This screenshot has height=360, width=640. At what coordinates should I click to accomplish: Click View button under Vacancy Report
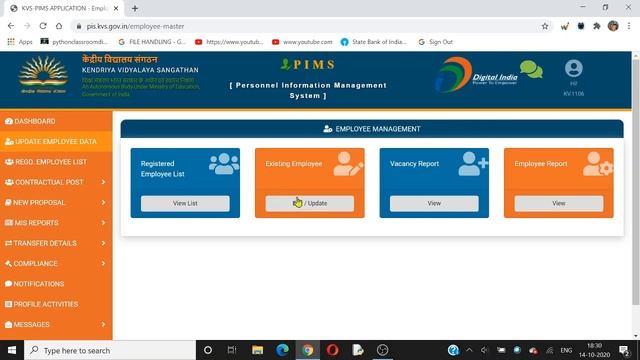point(434,203)
